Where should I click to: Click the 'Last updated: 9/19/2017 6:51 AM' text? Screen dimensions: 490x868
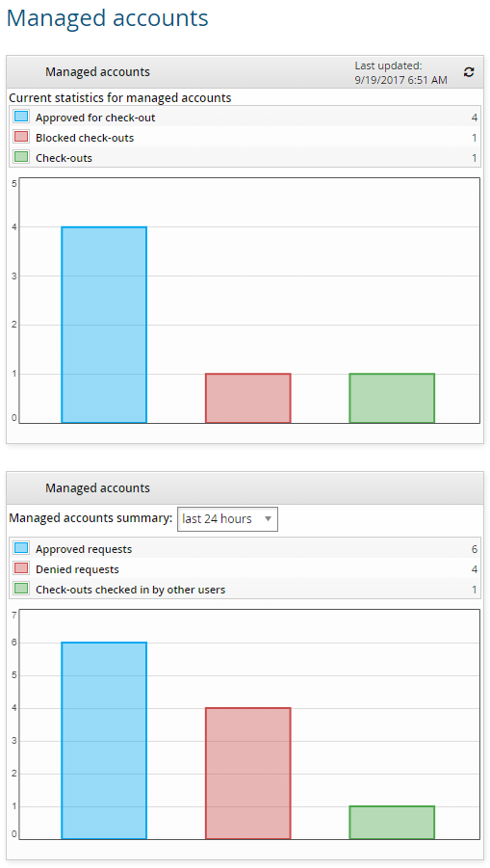click(401, 73)
